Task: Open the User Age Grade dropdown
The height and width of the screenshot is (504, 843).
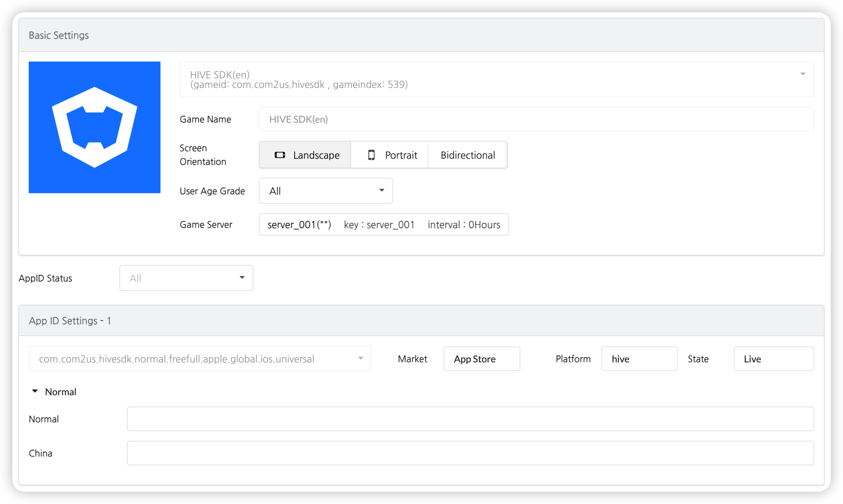Action: (x=325, y=191)
